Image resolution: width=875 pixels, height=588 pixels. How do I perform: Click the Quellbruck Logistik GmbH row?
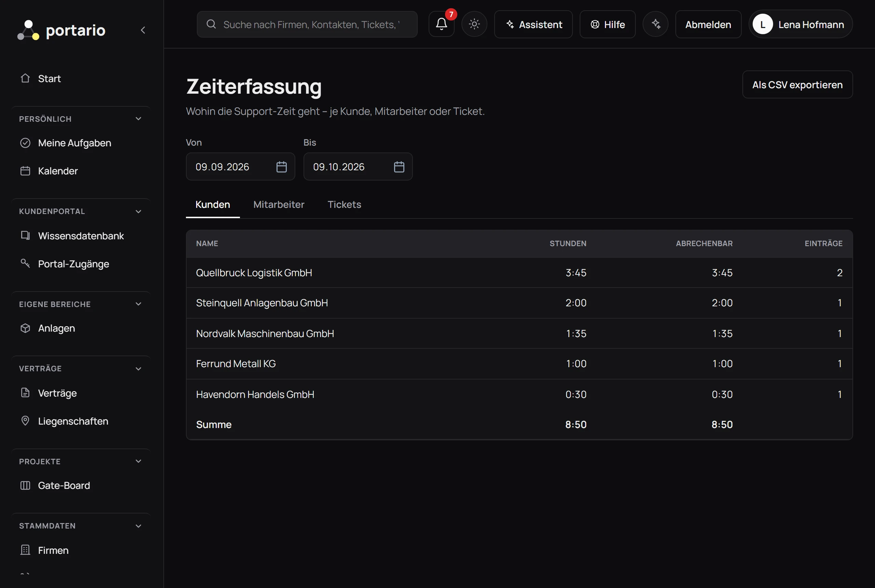[519, 272]
